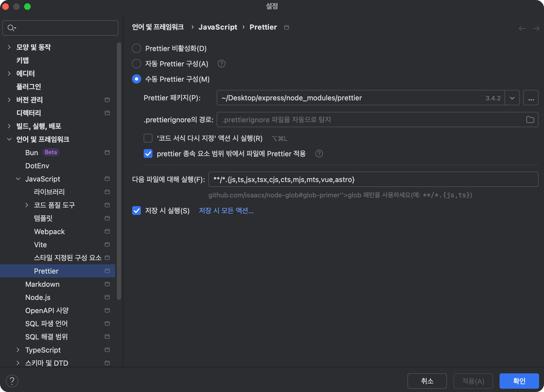Click the back navigation arrow
544x392 pixels.
coord(522,29)
